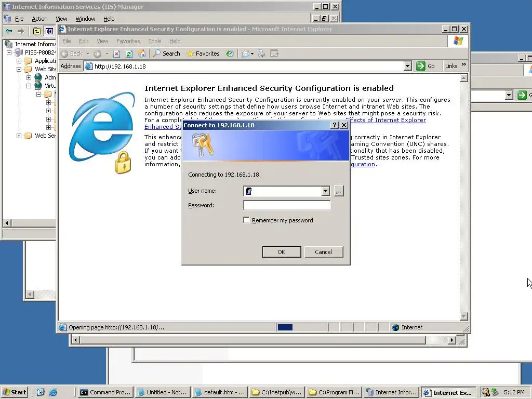Open the Back button history dropdown arrow
Screen dimensions: 532x399
(x=88, y=54)
